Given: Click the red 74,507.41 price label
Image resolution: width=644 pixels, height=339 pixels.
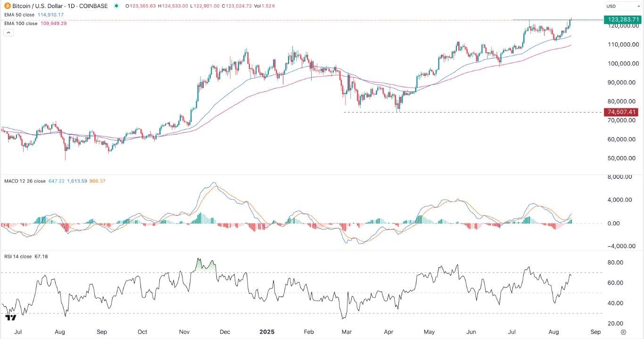Looking at the screenshot, I should [x=622, y=112].
